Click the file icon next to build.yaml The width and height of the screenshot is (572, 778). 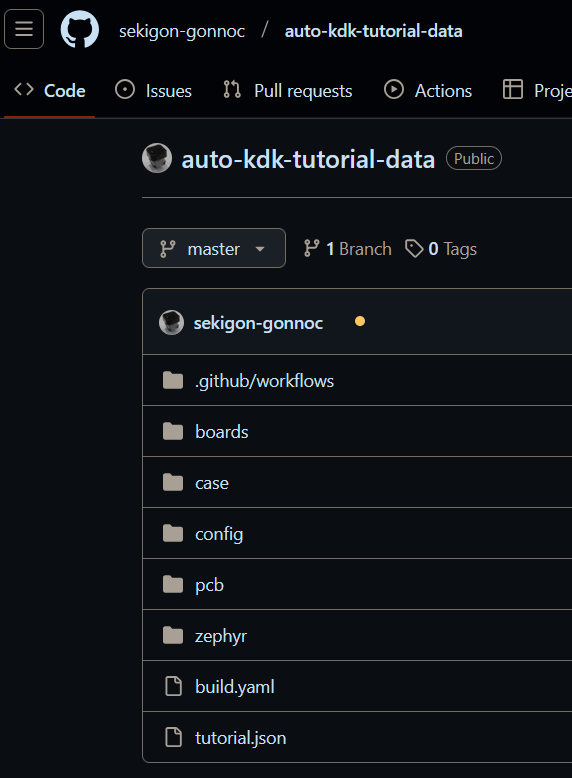pyautogui.click(x=173, y=687)
